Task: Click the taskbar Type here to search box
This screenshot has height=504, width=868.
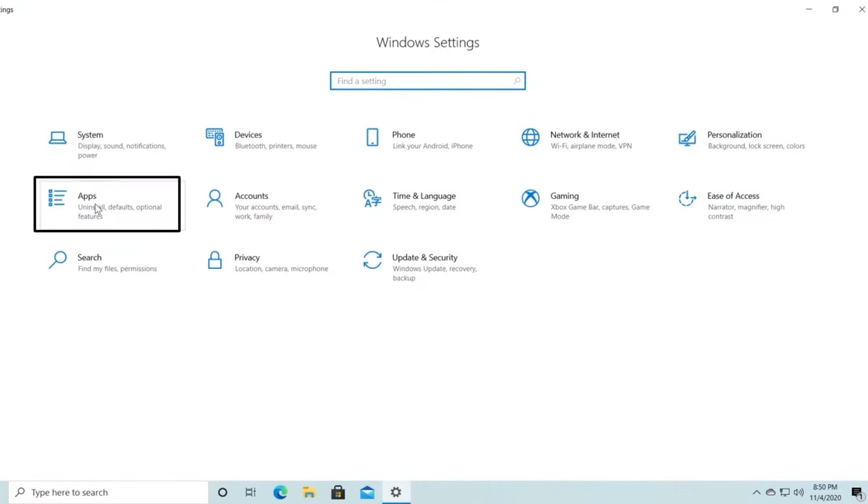Action: tap(108, 492)
